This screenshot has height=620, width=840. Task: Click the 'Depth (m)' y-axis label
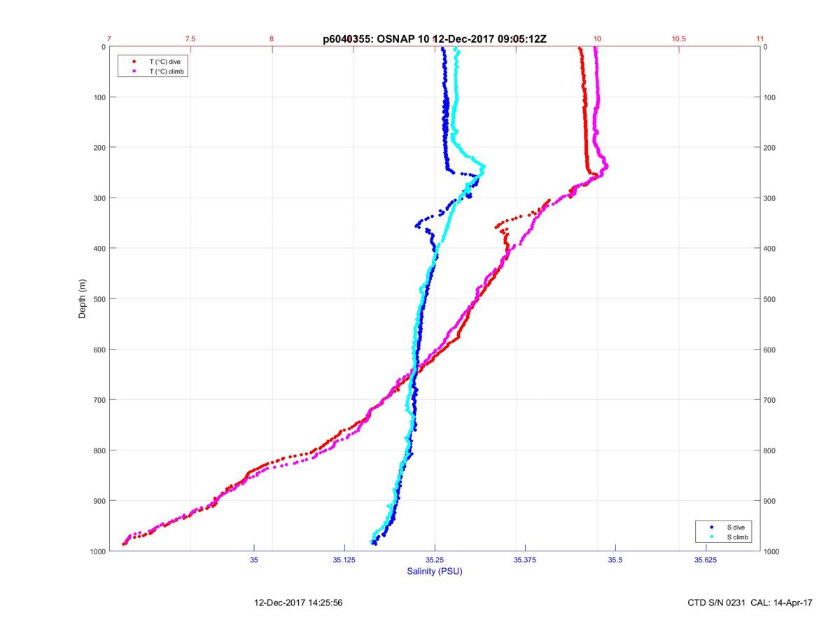coord(83,298)
